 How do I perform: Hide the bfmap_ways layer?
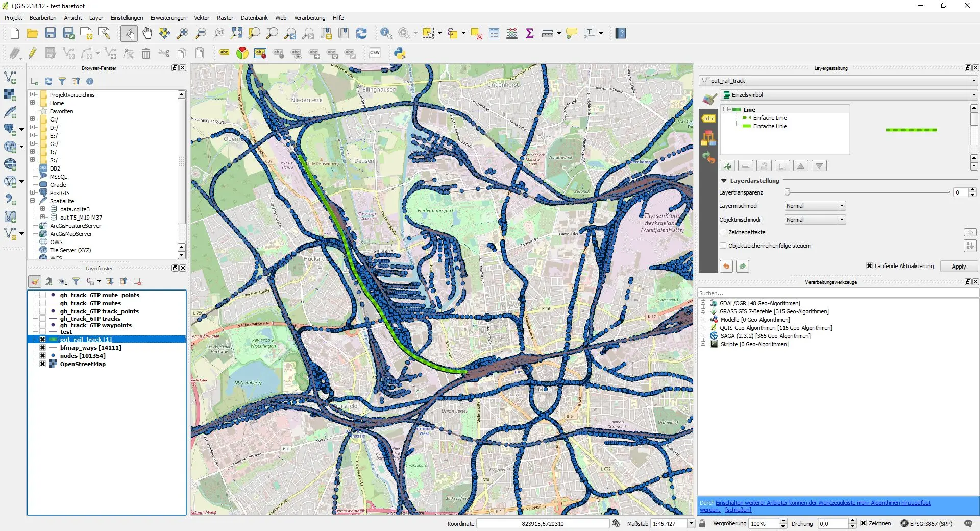click(x=43, y=348)
